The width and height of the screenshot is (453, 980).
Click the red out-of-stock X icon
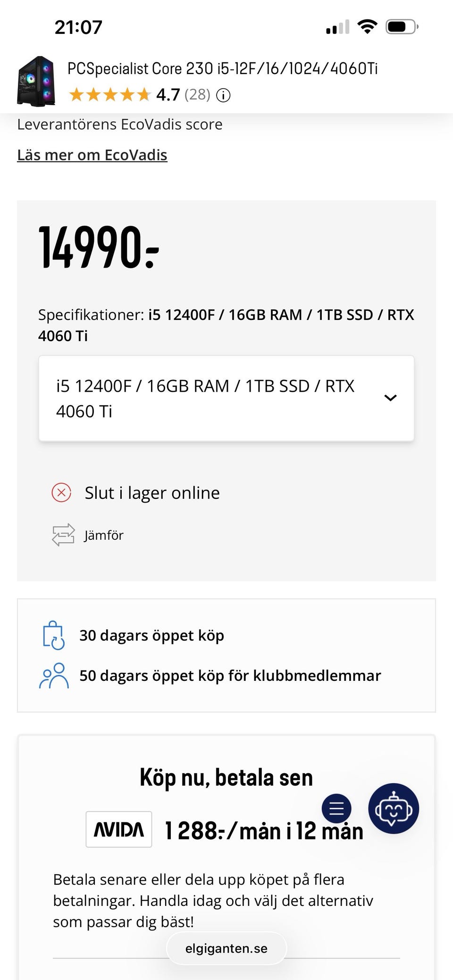click(x=61, y=493)
